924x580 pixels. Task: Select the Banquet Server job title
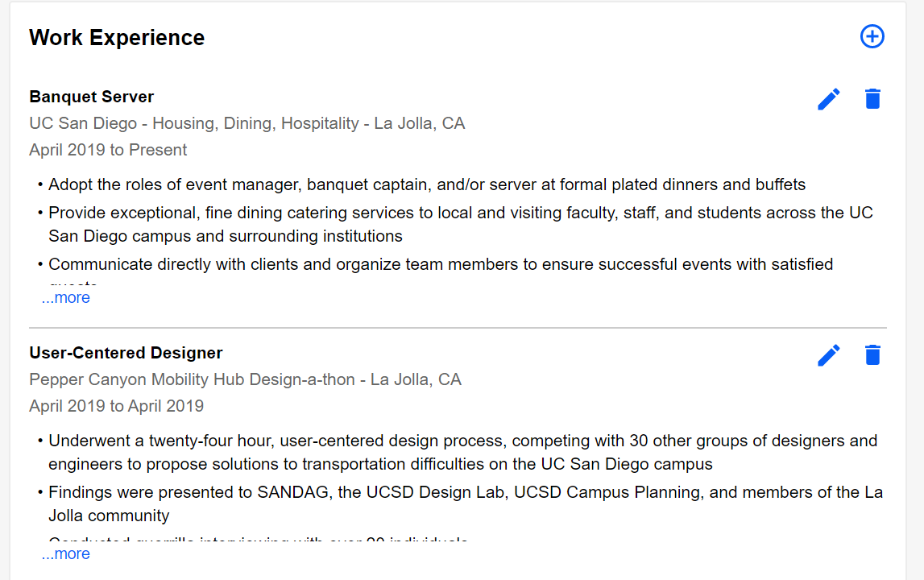[x=92, y=97]
